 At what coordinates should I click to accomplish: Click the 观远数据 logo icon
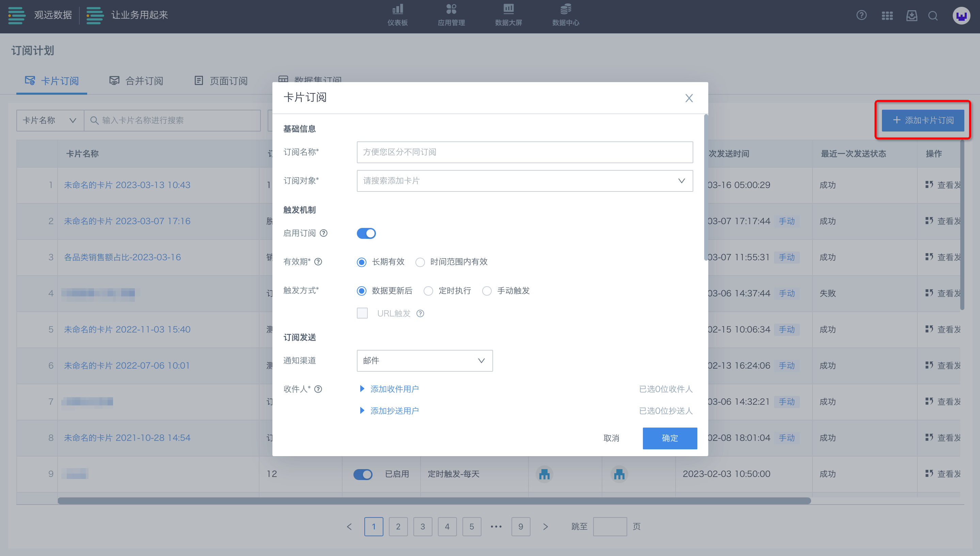[x=17, y=15]
